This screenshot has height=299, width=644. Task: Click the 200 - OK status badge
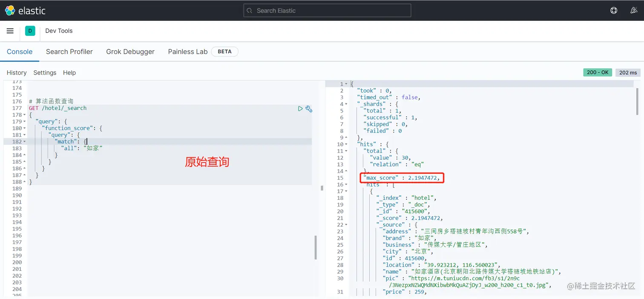(x=598, y=72)
